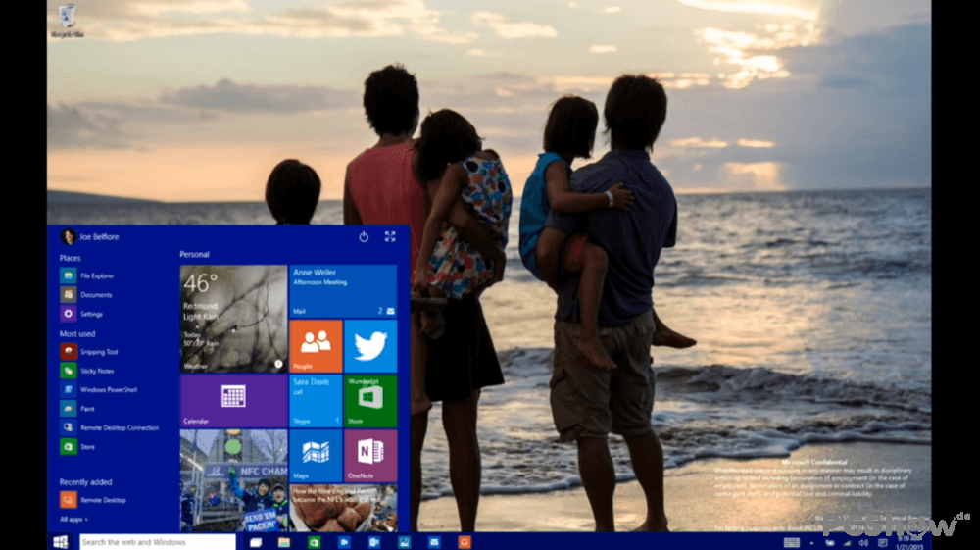Open Remote Desktop Connection entry
Screen dimensions: 980x550
(110, 428)
